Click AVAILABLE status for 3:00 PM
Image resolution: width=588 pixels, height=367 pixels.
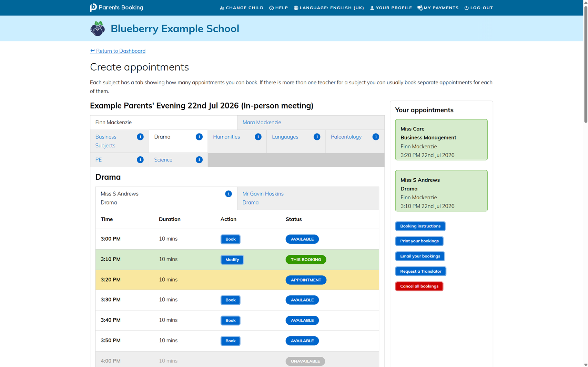[302, 239]
